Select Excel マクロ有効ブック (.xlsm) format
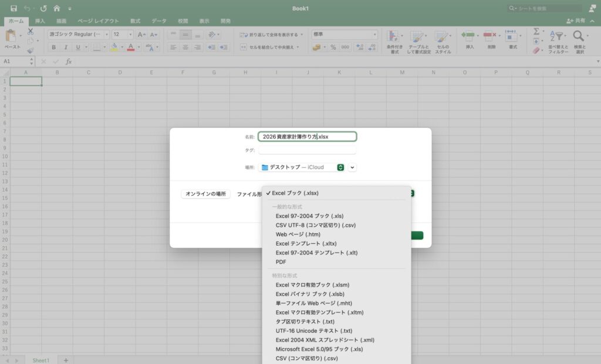This screenshot has height=364, width=601. pos(312,285)
